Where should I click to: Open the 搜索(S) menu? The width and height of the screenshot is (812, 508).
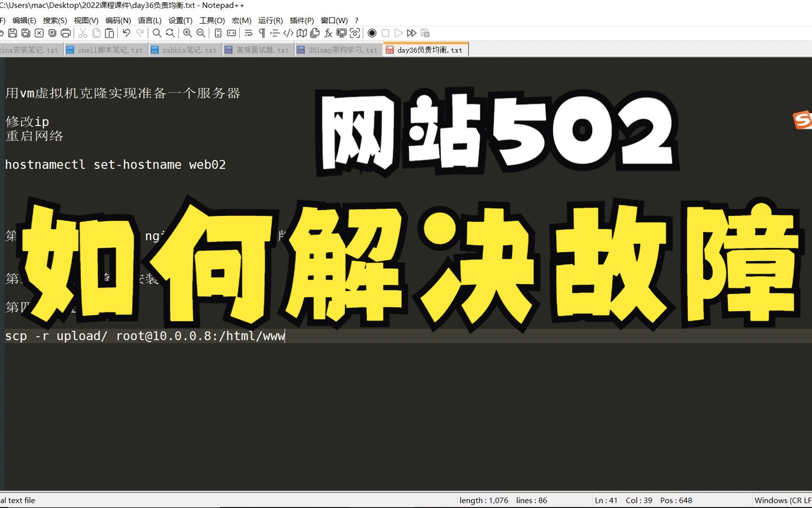pos(55,20)
